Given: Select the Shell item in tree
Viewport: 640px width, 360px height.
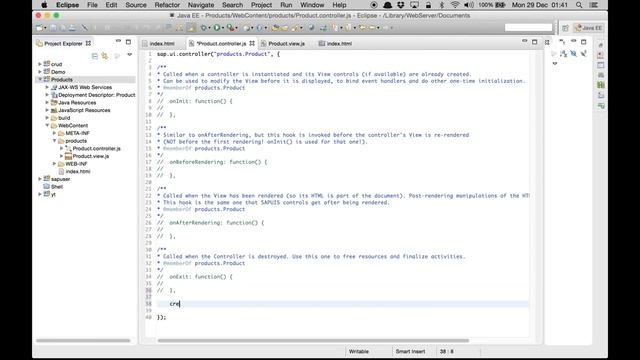Looking at the screenshot, I should [57, 187].
